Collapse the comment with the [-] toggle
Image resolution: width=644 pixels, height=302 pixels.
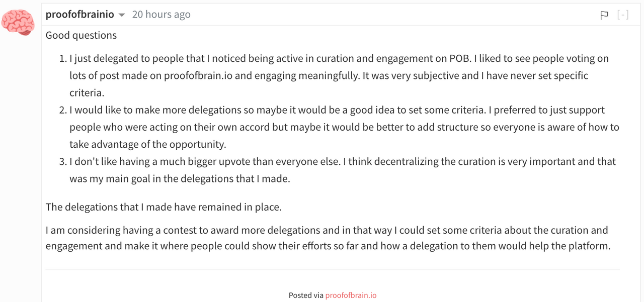(x=623, y=15)
